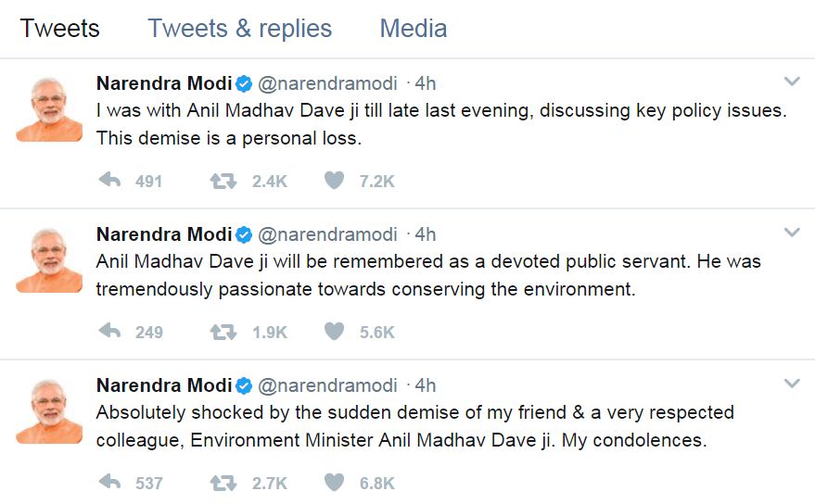Expand the third tweet's options chevron
Image resolution: width=815 pixels, height=504 pixels.
tap(792, 383)
